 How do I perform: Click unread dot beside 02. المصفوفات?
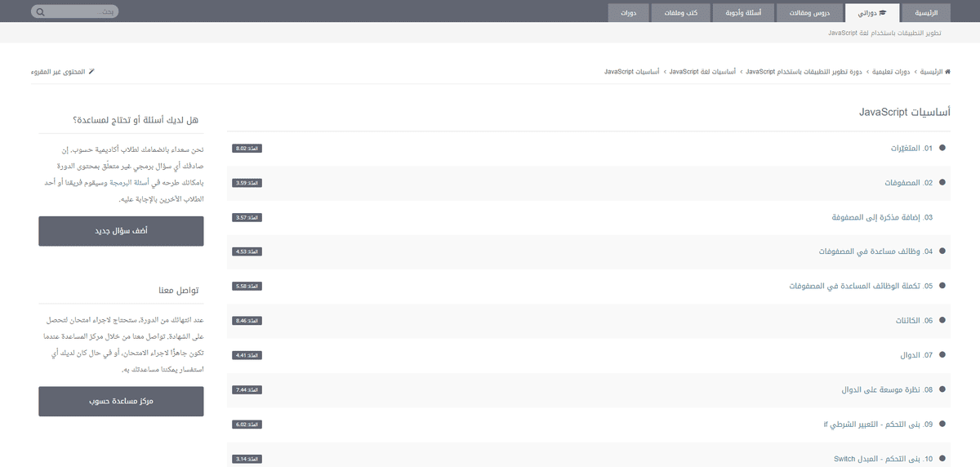click(942, 183)
